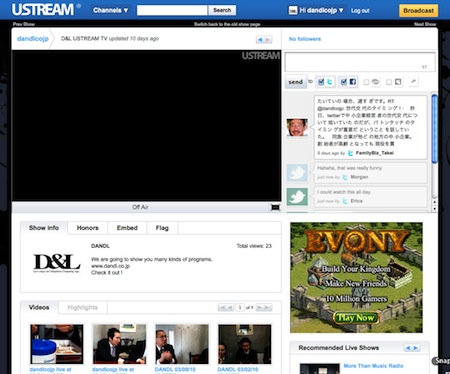Open second video thumbnail with man in suit
The height and width of the screenshot is (374, 450).
pyautogui.click(x=119, y=344)
